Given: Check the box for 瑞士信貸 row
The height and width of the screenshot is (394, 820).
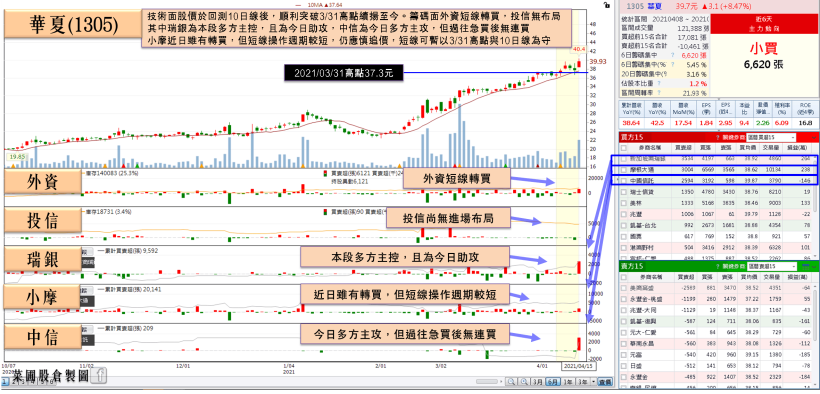Looking at the screenshot, I should click(x=623, y=192).
